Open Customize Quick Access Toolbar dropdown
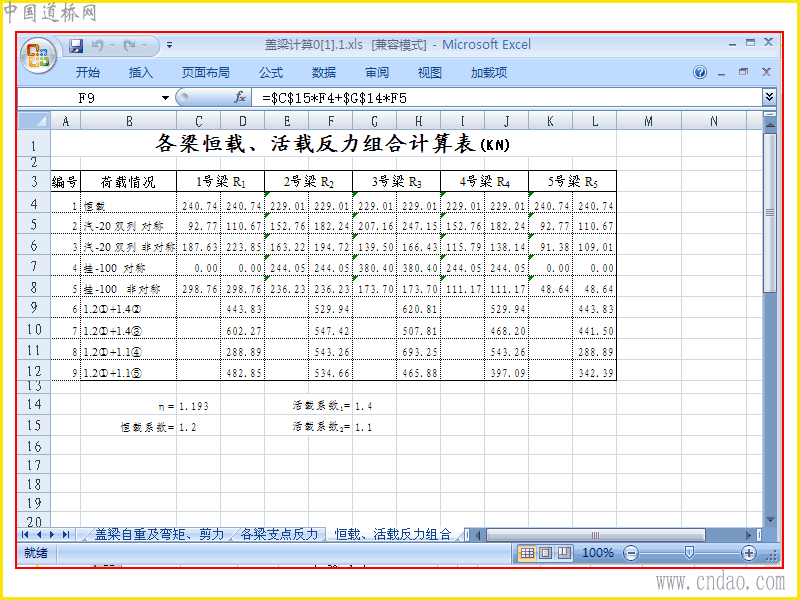The image size is (800, 600). pos(169,45)
